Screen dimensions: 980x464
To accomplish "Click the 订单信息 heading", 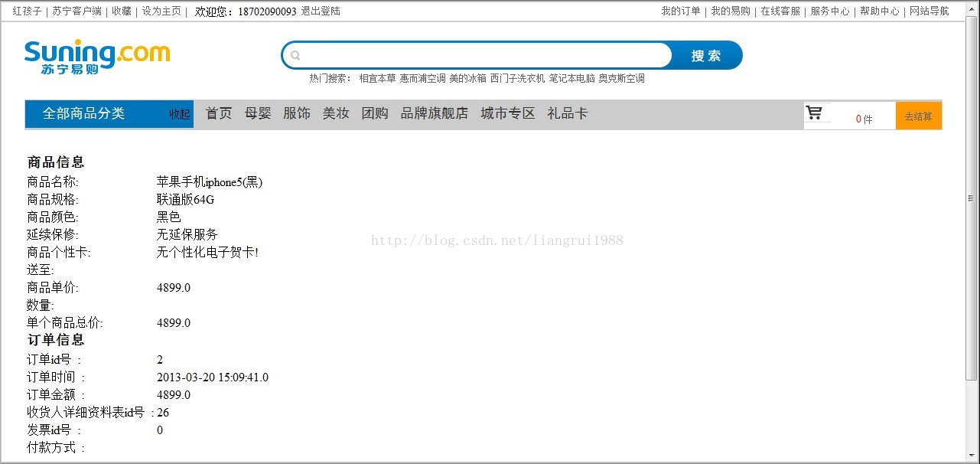I will click(56, 340).
